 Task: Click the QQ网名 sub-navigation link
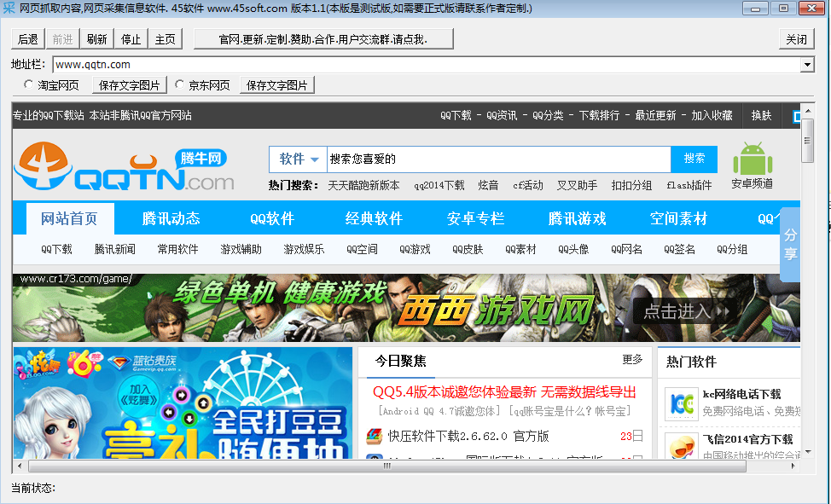coord(626,249)
